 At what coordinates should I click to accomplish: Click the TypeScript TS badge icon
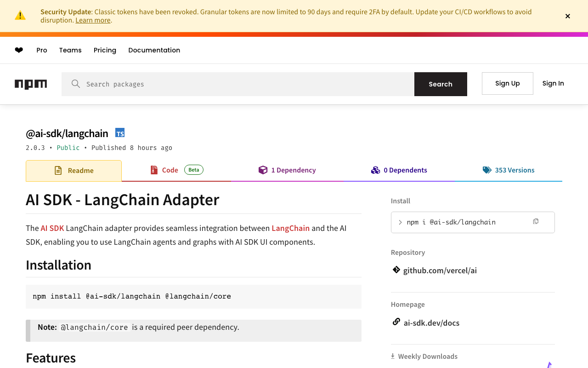(x=120, y=133)
